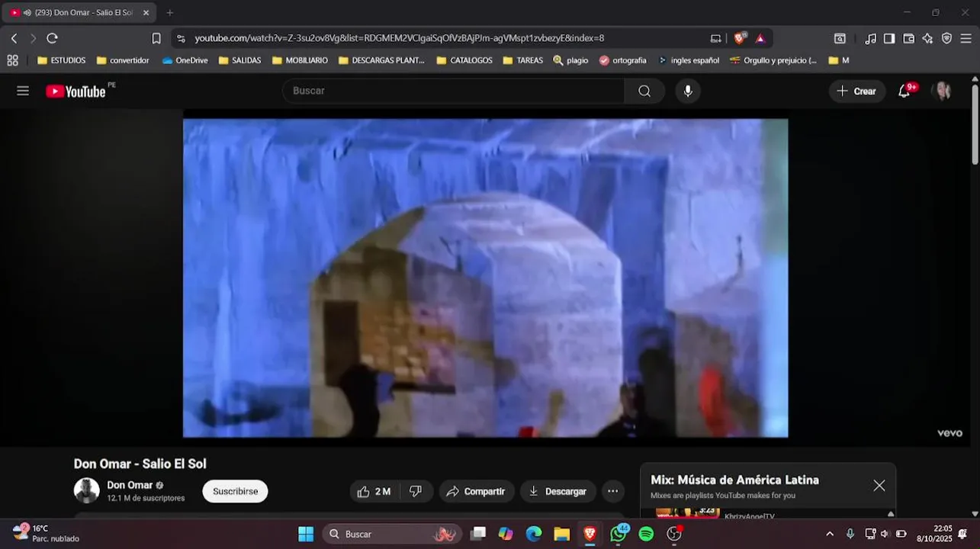Open a new tab with plus

[169, 12]
